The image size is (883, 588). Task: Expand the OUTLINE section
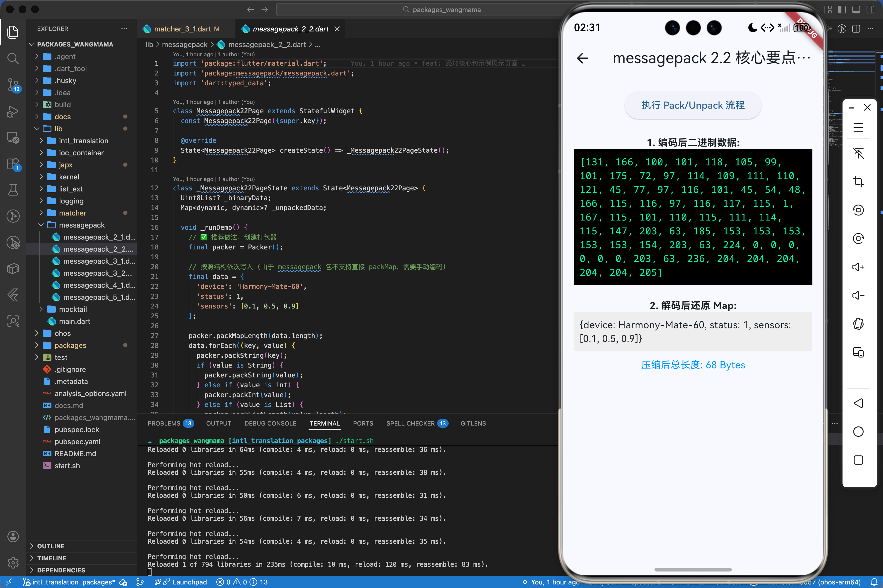coord(51,546)
